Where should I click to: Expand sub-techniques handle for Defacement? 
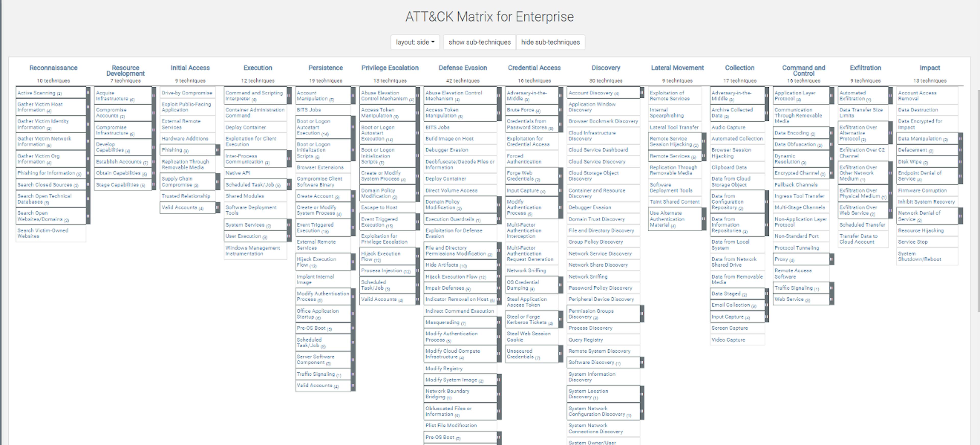pos(961,150)
